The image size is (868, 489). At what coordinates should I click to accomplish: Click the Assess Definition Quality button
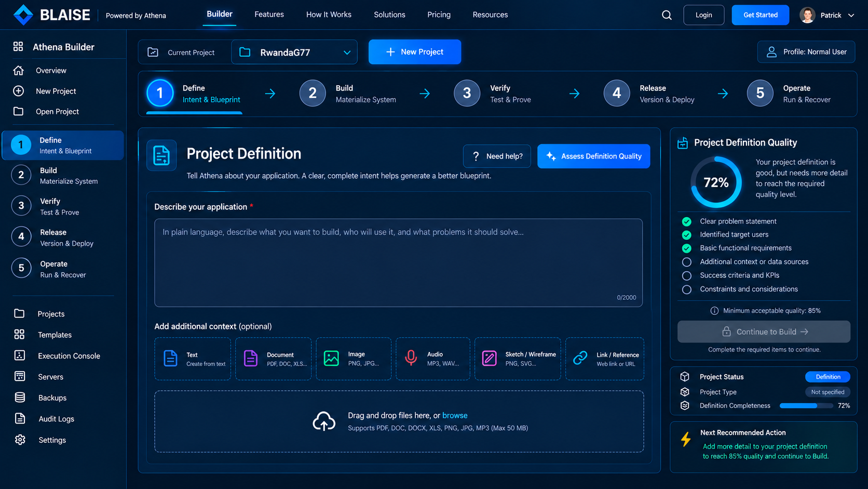(x=594, y=156)
